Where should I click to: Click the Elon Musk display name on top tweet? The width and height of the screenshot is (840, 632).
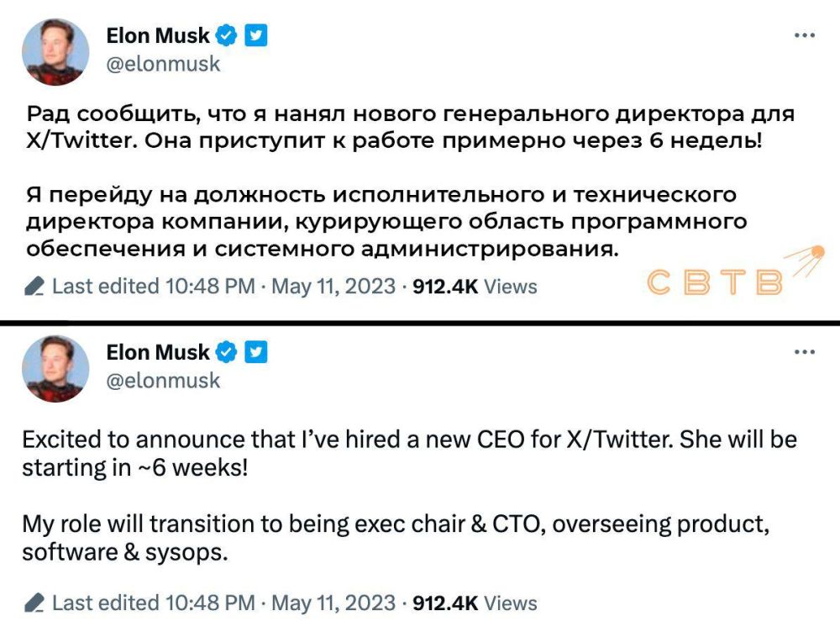point(158,35)
